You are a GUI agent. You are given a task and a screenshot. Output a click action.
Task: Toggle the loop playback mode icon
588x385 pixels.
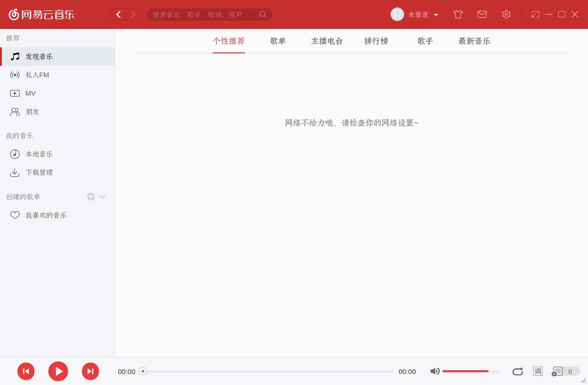(x=518, y=371)
